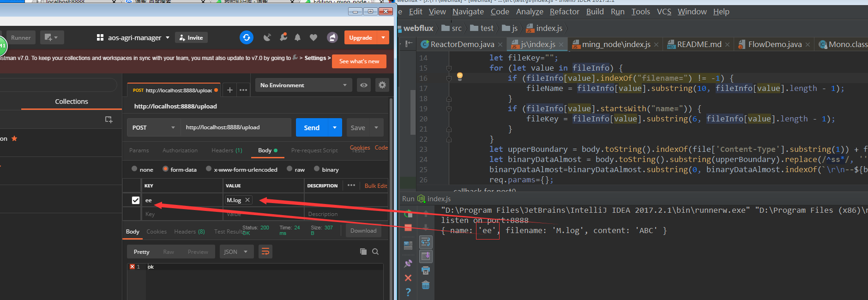
Task: Toggle scroll to end in Run console
Action: tap(426, 256)
